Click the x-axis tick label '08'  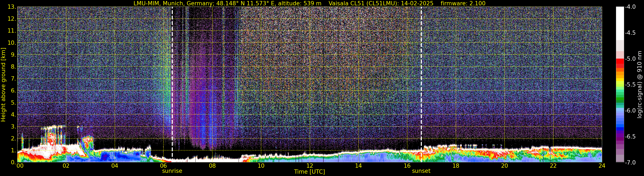coord(212,166)
